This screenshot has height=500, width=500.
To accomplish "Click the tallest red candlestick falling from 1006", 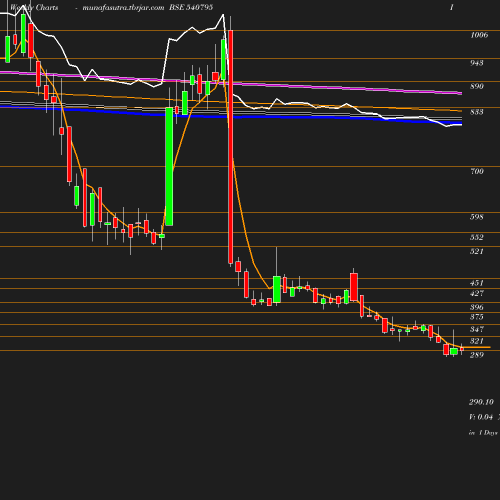I will point(230,147).
